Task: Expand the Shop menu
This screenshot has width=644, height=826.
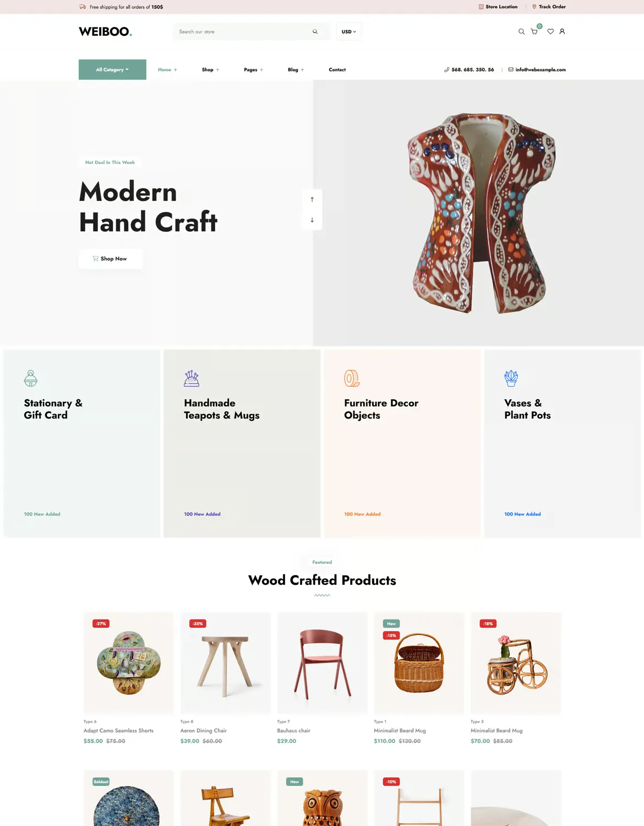Action: point(210,69)
